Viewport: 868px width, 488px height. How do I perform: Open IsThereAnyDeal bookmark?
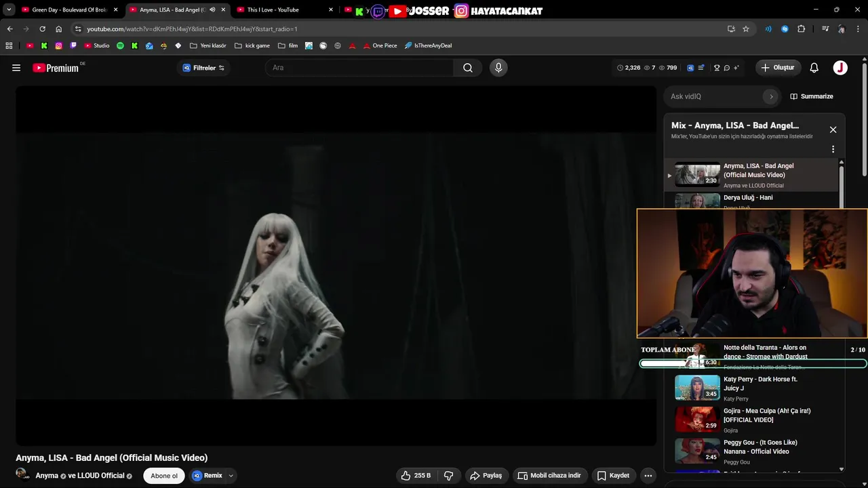pos(429,46)
